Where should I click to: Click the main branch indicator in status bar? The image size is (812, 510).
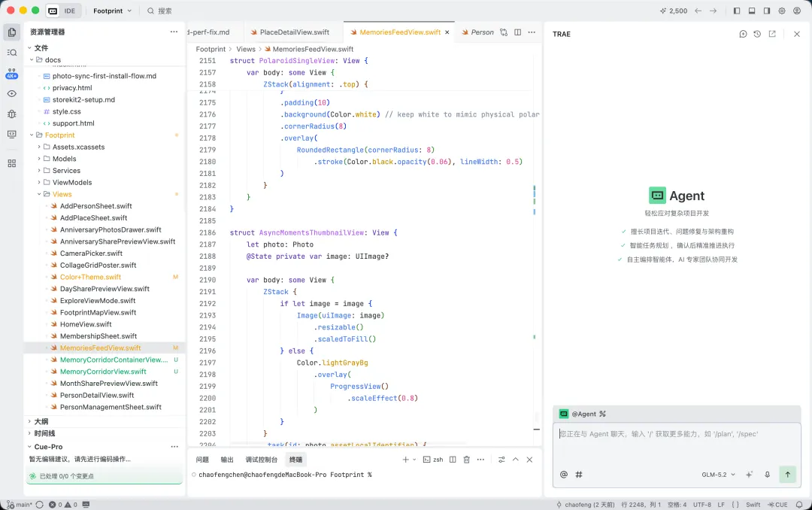[x=20, y=505]
